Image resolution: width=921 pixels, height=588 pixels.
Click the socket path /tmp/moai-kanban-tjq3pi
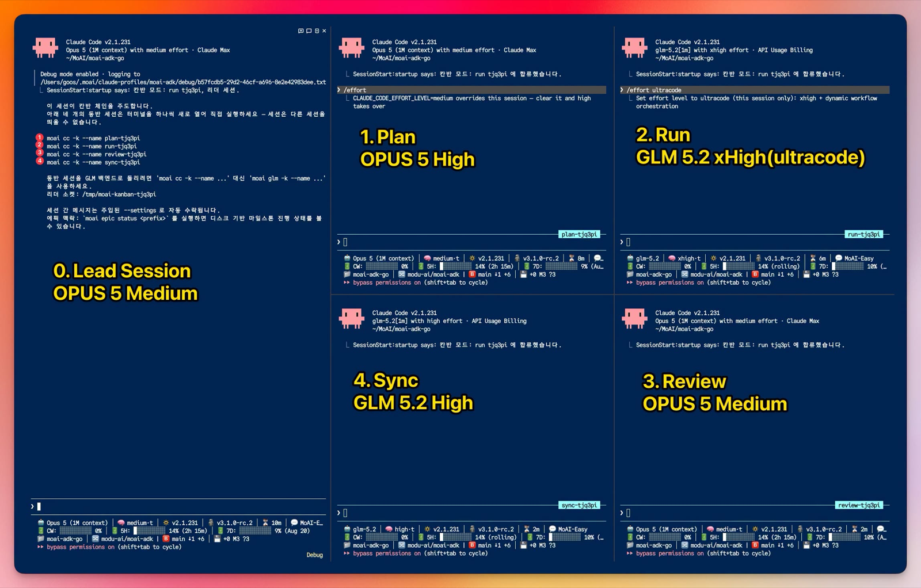[x=119, y=194]
